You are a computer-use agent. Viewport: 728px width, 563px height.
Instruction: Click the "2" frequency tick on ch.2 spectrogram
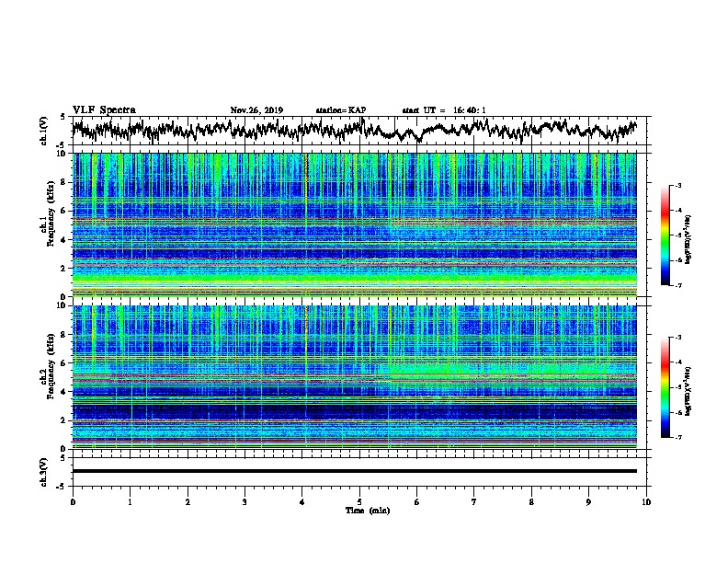tap(65, 420)
